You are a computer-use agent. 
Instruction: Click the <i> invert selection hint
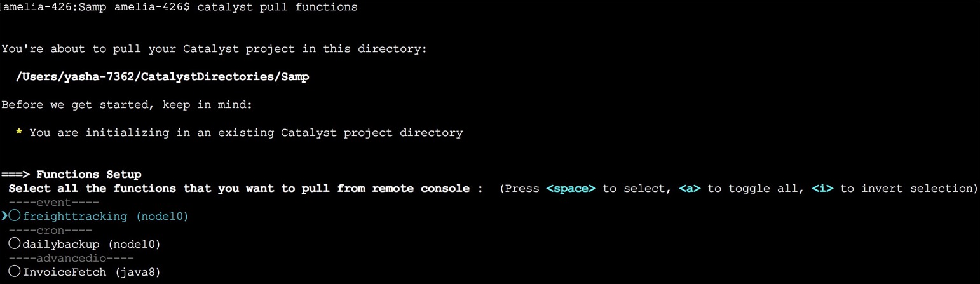coord(822,189)
